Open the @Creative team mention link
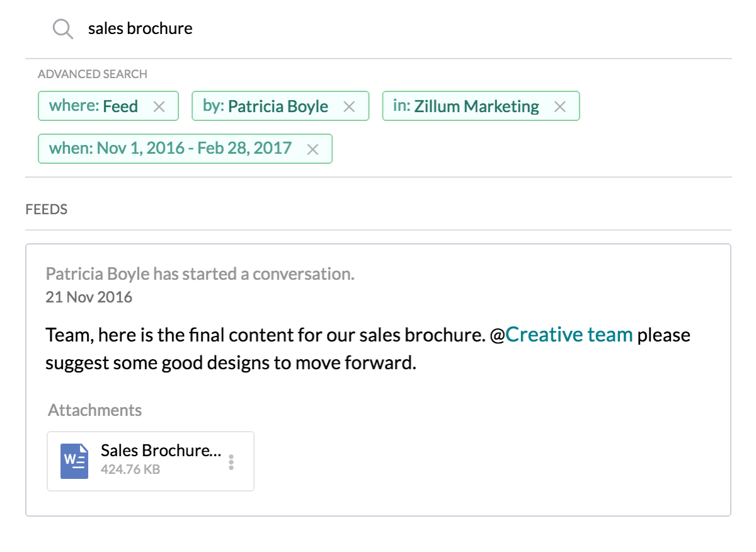The height and width of the screenshot is (552, 756). [x=568, y=335]
